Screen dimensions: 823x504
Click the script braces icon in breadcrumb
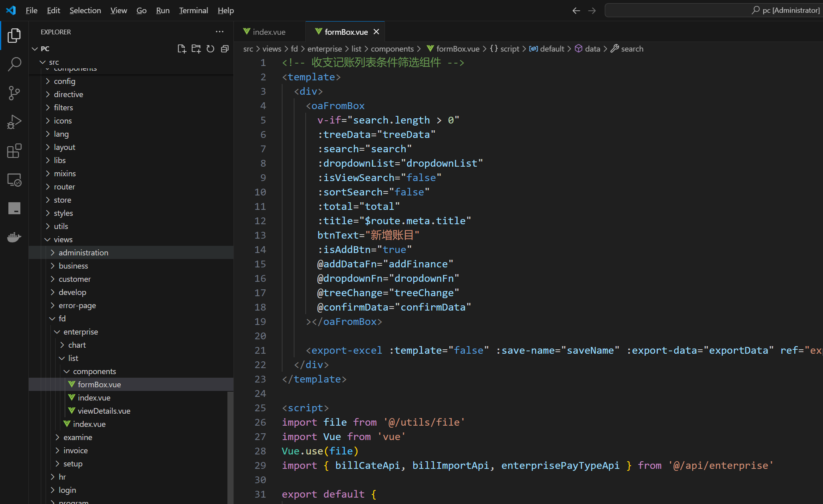(494, 48)
